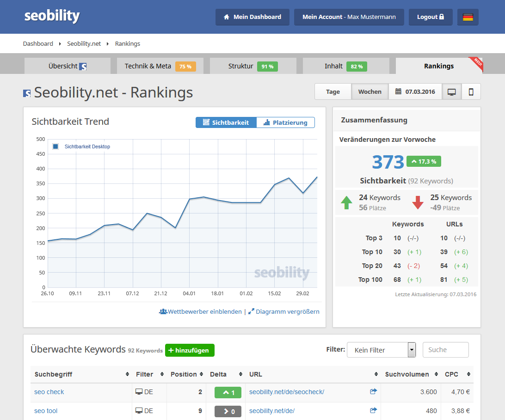Toggle ranking period to Tage
The image size is (505, 420).
tap(333, 91)
